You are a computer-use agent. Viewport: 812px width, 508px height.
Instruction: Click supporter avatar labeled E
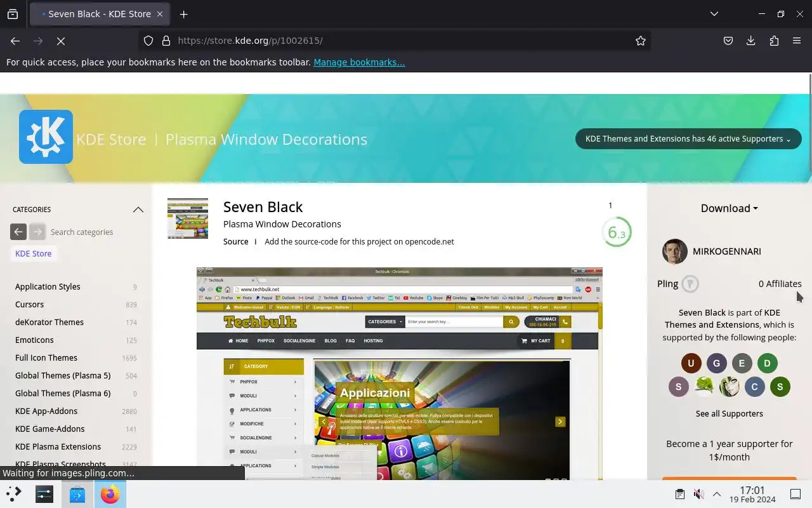(742, 363)
